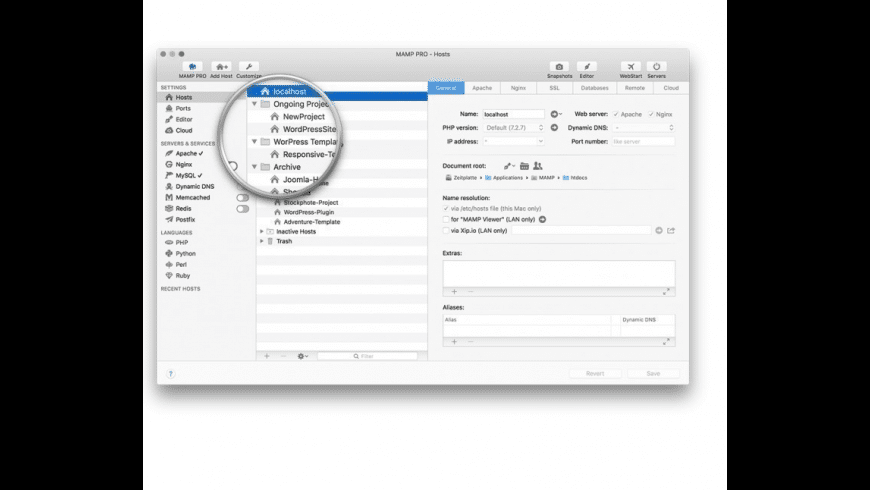The width and height of the screenshot is (870, 490).
Task: Switch to the Remote tab
Action: [x=635, y=88]
